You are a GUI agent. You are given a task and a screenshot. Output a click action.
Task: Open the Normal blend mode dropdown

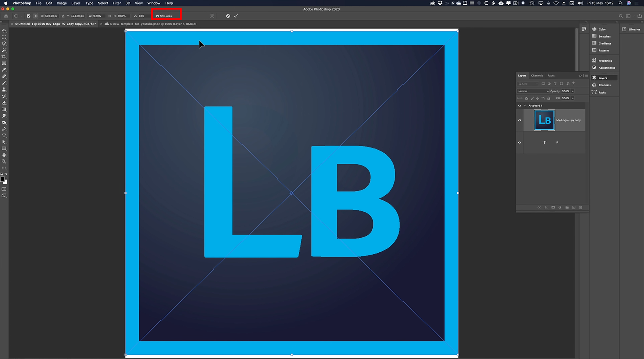coord(533,91)
